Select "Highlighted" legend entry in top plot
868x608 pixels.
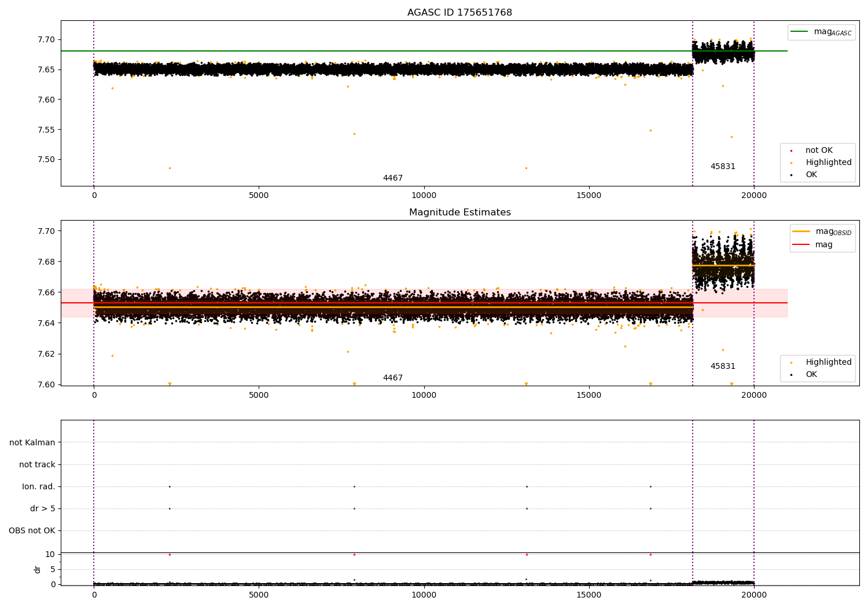(828, 163)
